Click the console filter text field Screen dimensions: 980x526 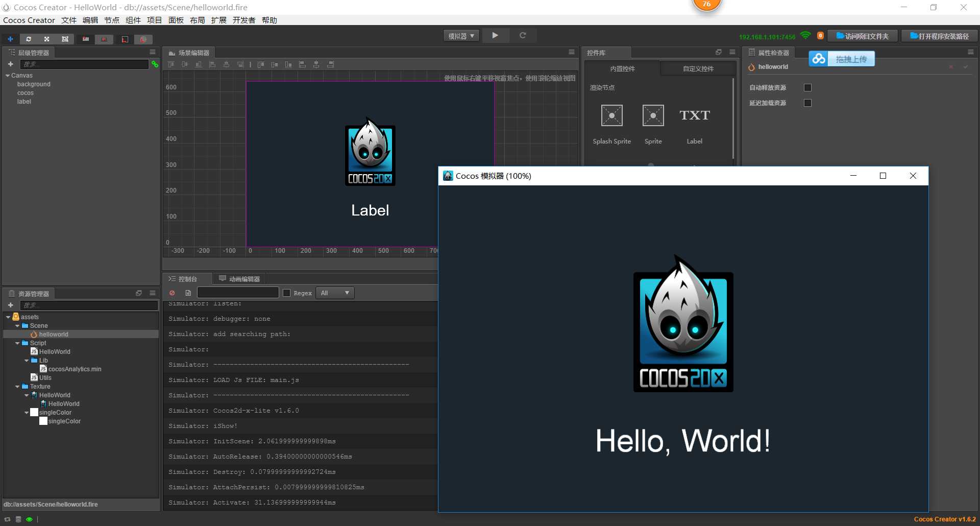pos(238,293)
